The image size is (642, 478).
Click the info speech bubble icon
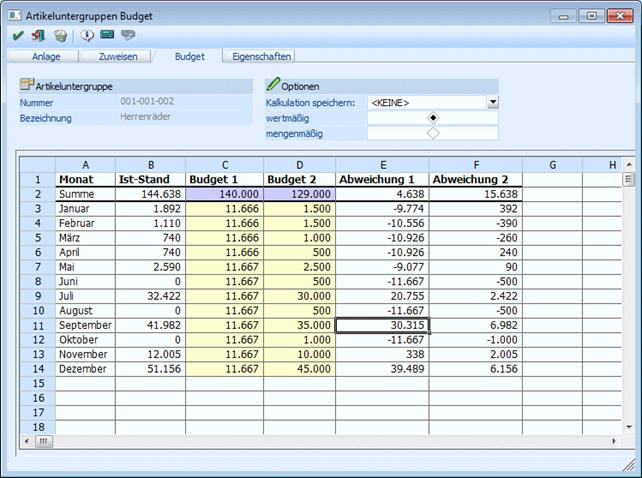[x=87, y=35]
